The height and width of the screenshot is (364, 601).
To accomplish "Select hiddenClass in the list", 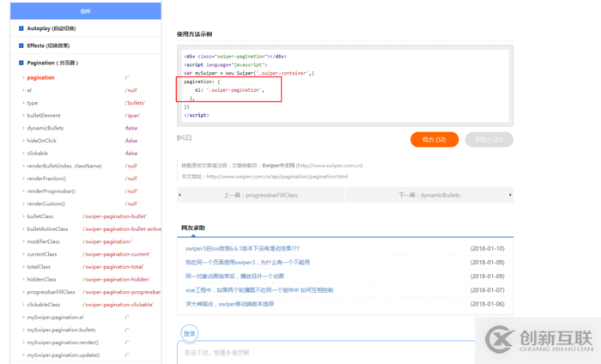I will pyautogui.click(x=41, y=280).
